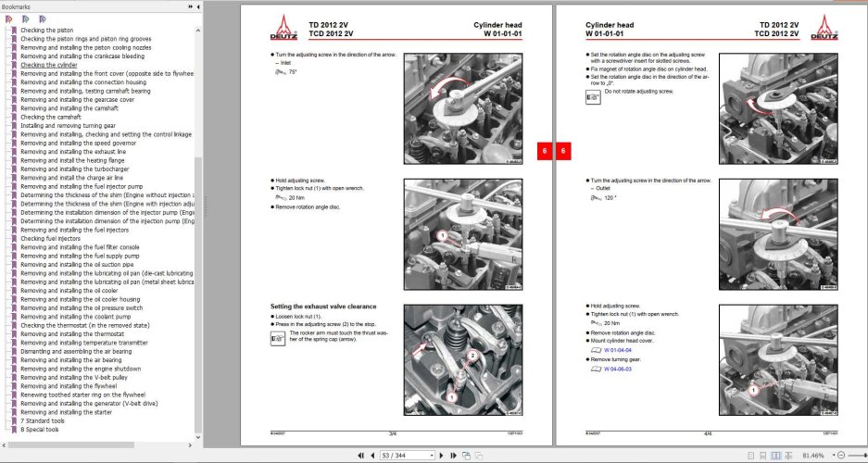This screenshot has width=868, height=463.
Task: Open the 7 Standard tools bookmark
Action: coord(42,420)
